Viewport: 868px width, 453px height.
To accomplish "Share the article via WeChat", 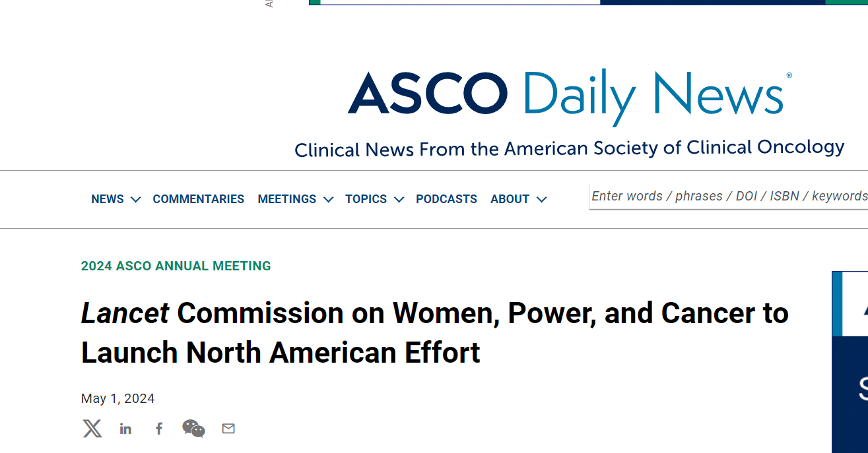I will pos(193,429).
